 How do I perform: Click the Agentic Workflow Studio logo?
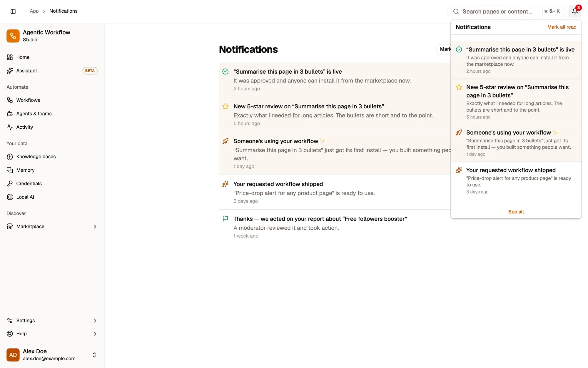tap(13, 36)
